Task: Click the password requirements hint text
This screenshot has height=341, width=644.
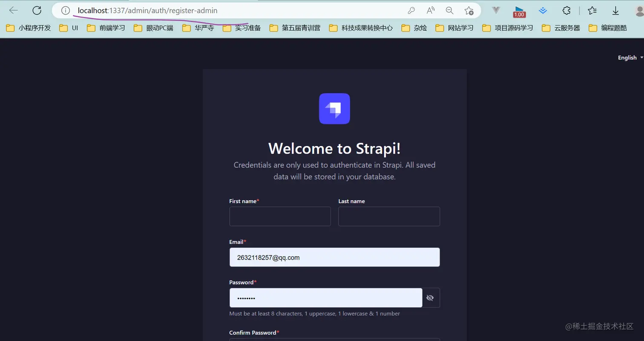Action: pos(314,314)
